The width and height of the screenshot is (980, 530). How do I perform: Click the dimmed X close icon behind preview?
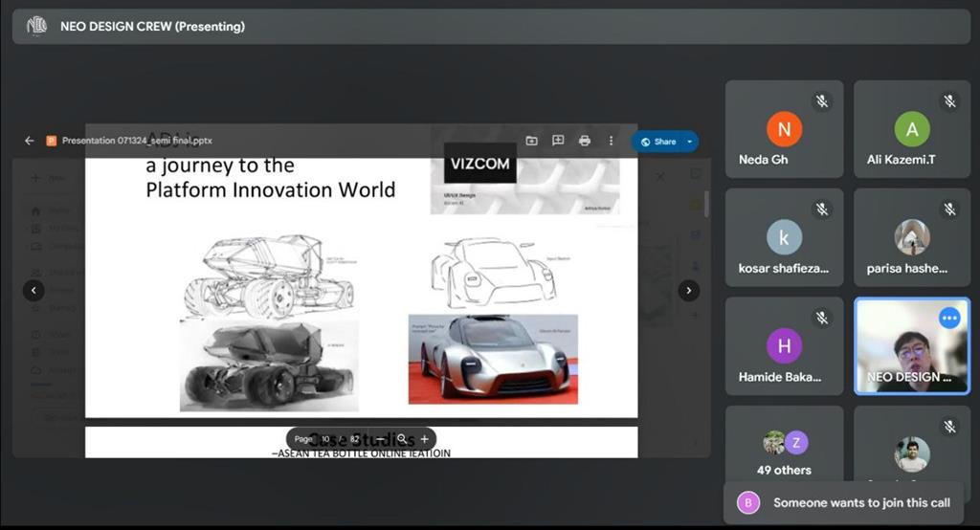660,177
